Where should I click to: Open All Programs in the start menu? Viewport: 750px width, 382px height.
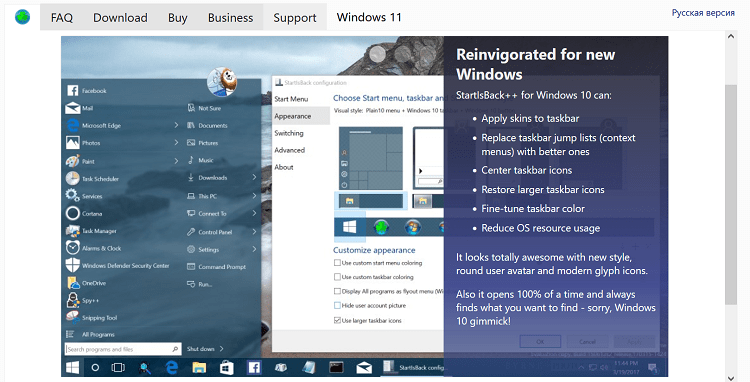coord(90,335)
